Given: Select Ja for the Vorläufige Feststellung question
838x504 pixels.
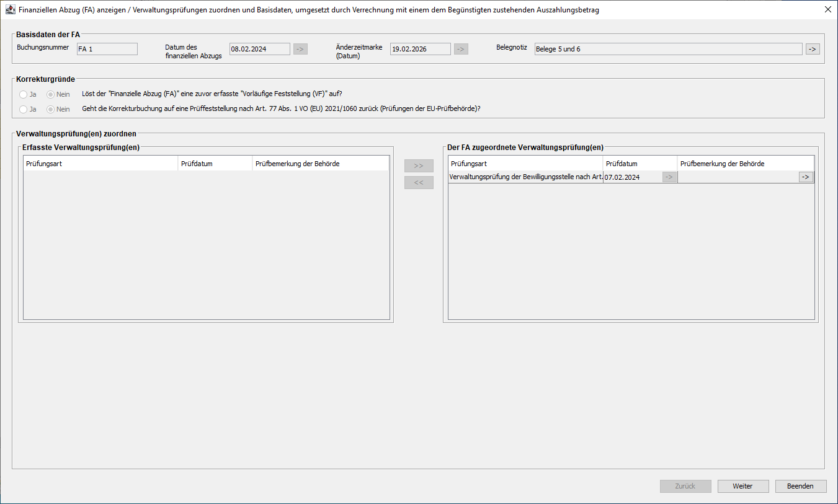Looking at the screenshot, I should click(24, 95).
